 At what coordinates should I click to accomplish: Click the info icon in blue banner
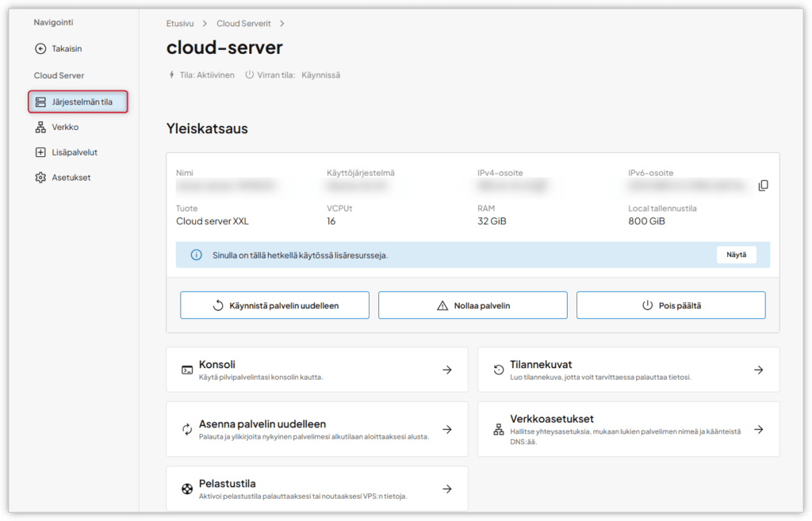point(196,255)
